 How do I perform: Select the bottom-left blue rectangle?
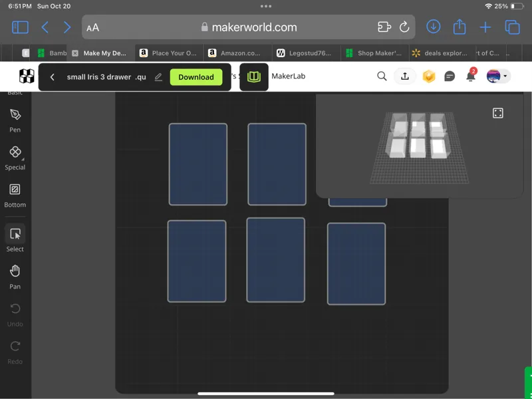pyautogui.click(x=197, y=261)
